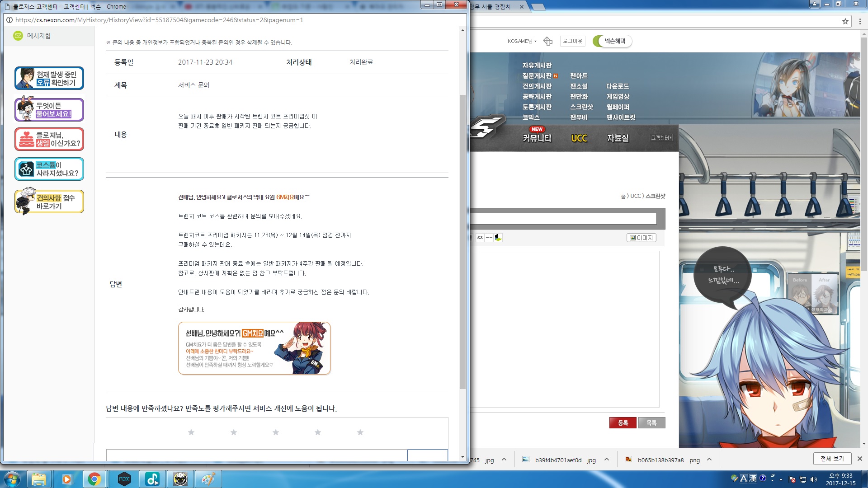Screen dimensions: 868x488
Task: Select the 자료실 main menu tab
Action: [x=618, y=138]
